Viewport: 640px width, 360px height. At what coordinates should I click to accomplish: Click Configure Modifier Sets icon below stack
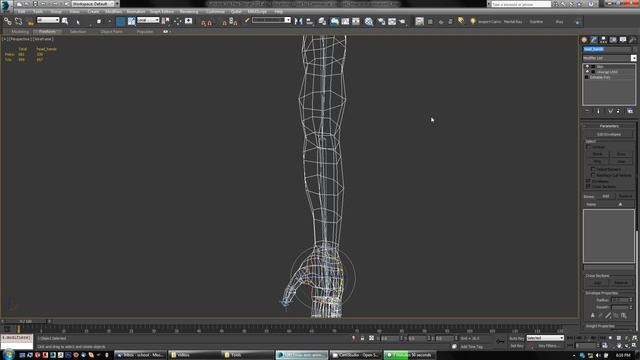point(630,111)
